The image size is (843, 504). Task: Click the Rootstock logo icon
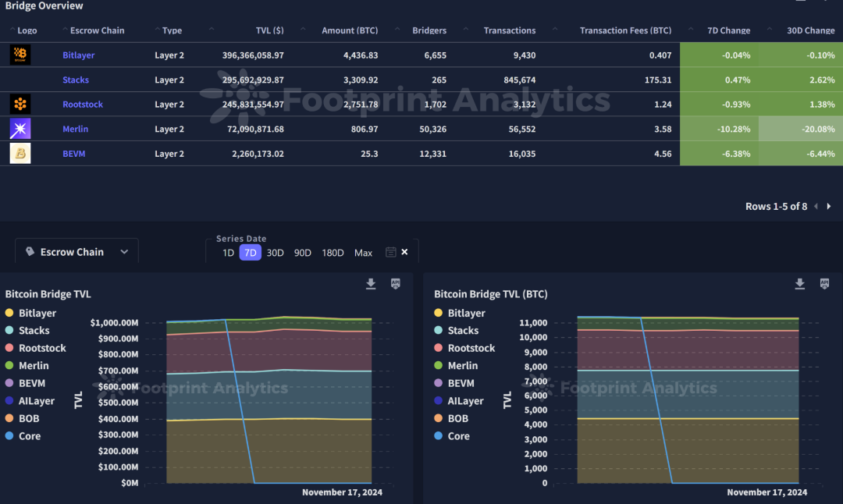coord(20,105)
